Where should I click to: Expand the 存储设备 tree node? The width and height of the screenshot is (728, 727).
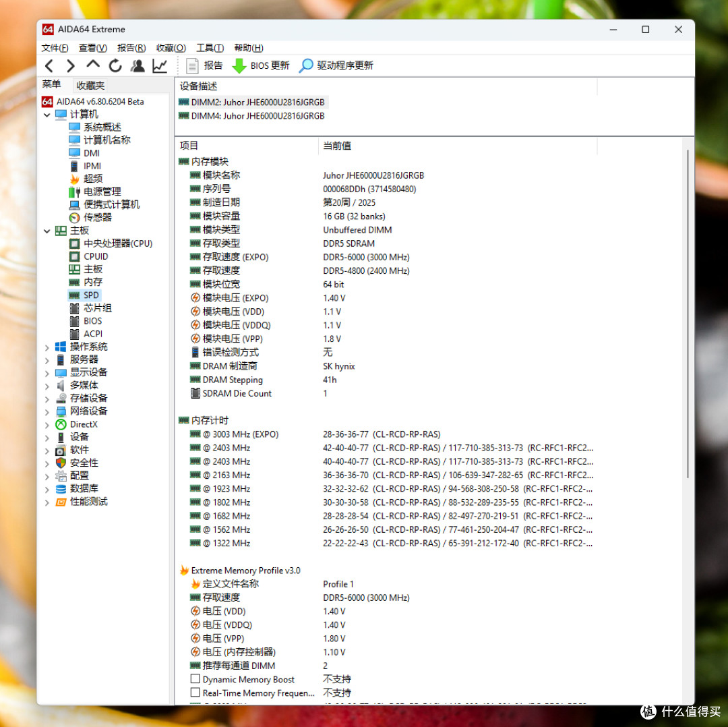[x=47, y=399]
